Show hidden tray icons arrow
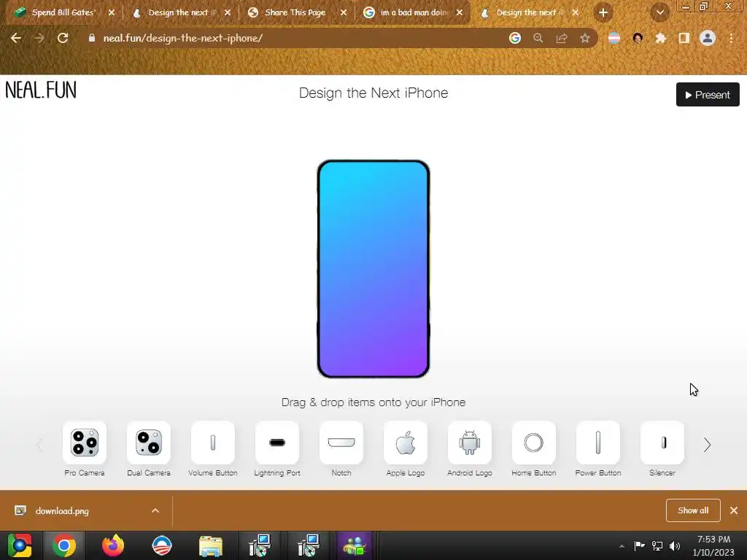 click(x=622, y=546)
